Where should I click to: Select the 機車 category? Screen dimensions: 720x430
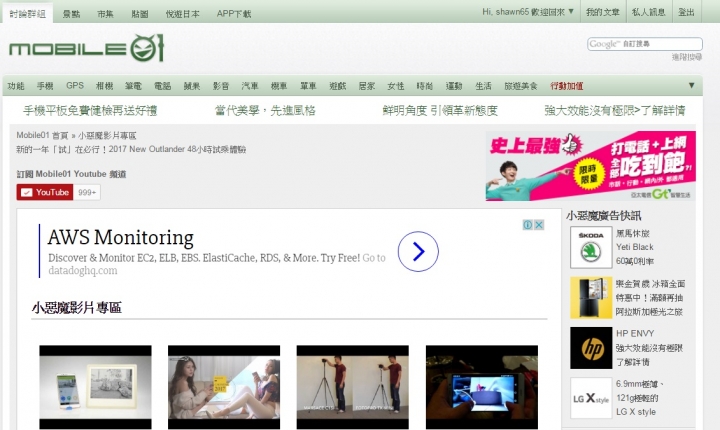279,86
